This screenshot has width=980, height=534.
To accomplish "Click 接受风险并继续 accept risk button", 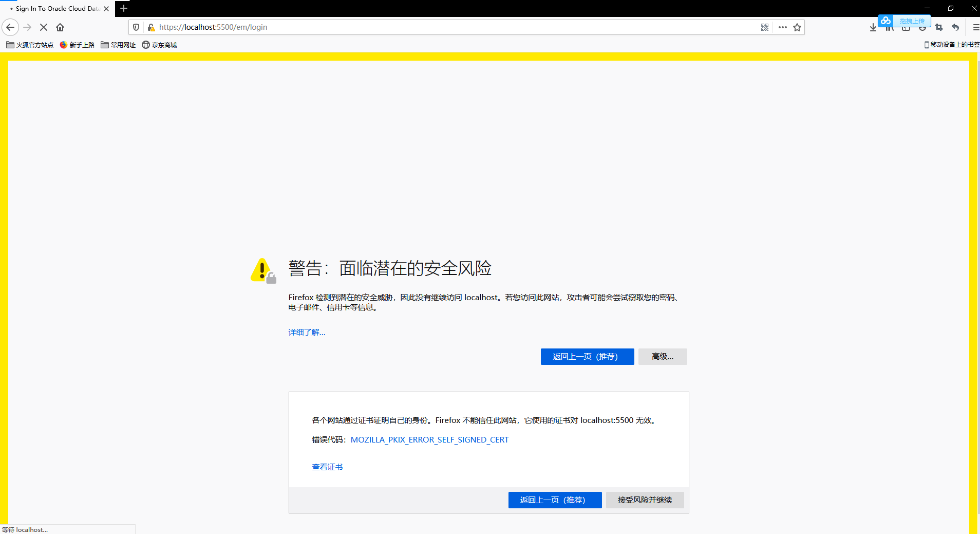I will [645, 500].
